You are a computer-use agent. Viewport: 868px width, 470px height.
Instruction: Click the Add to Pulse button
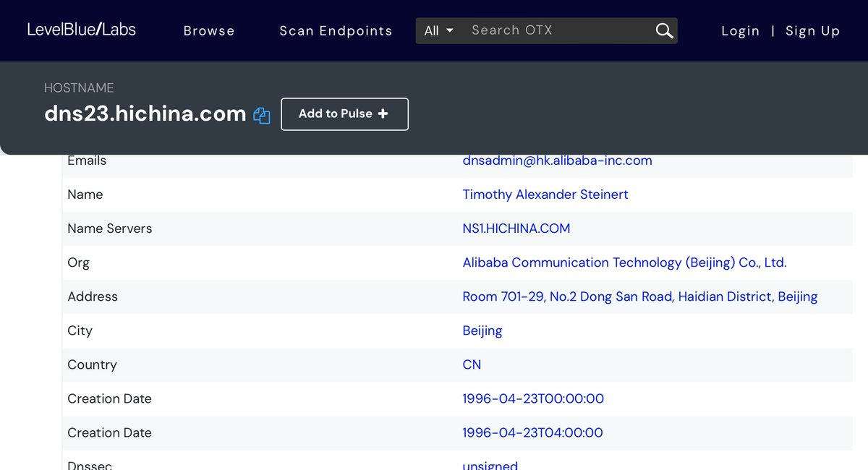coord(344,114)
